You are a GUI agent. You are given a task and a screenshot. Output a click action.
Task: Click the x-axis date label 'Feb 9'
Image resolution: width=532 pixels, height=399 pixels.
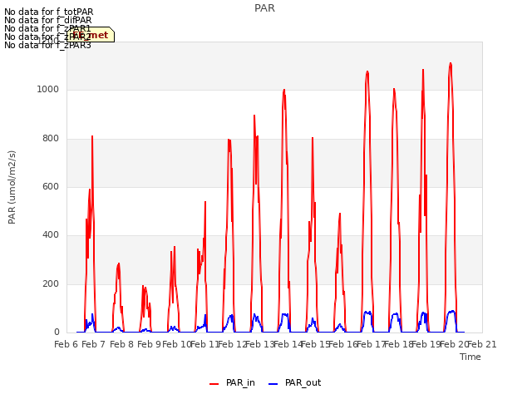149,345
